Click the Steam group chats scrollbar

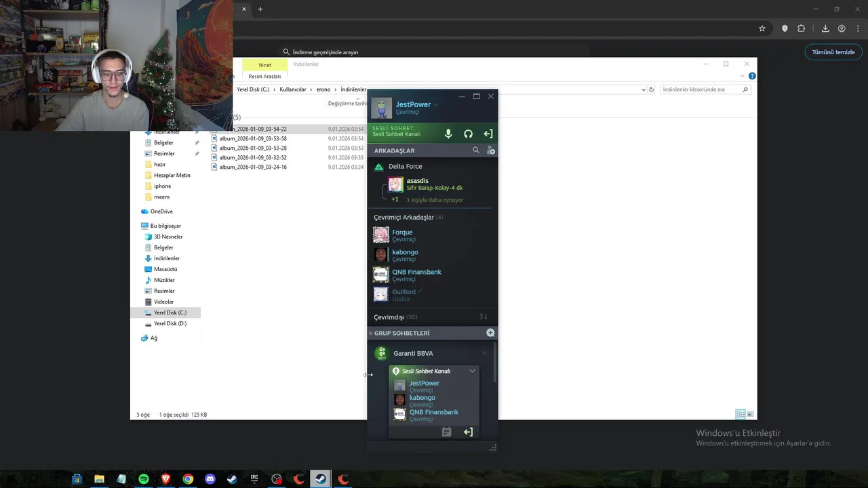point(495,361)
